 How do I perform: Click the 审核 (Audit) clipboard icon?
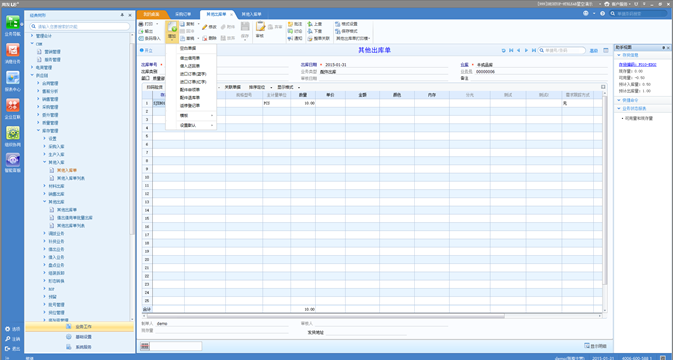point(260,30)
